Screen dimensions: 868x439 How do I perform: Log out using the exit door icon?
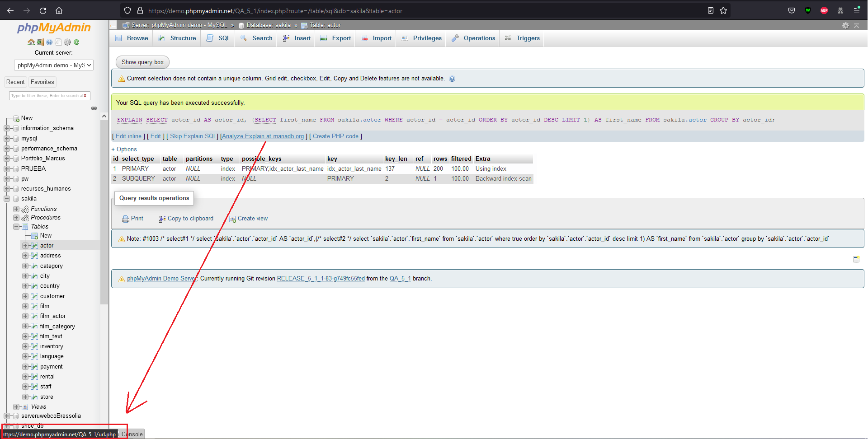40,42
